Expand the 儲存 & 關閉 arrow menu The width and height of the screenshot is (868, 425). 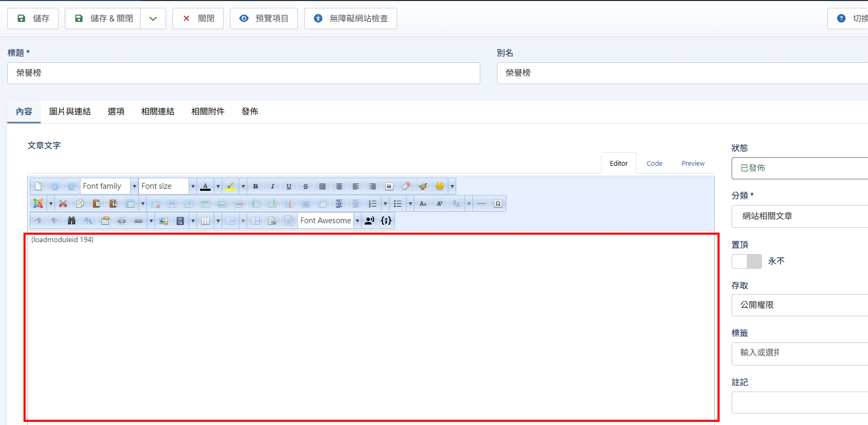153,18
